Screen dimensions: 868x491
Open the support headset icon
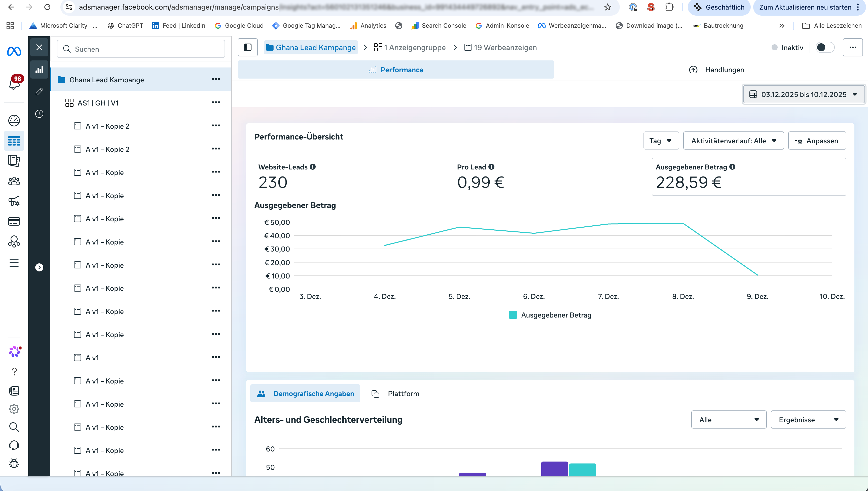click(x=14, y=445)
